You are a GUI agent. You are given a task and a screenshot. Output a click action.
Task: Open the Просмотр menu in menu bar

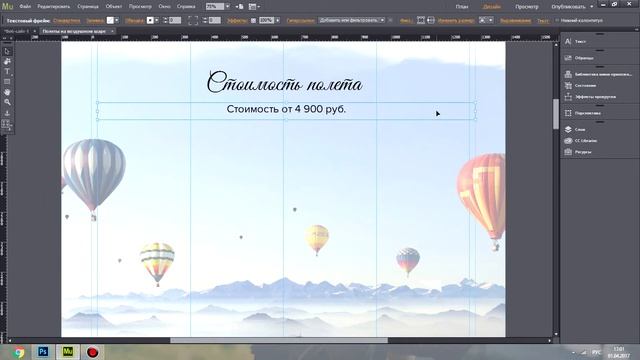[x=140, y=7]
